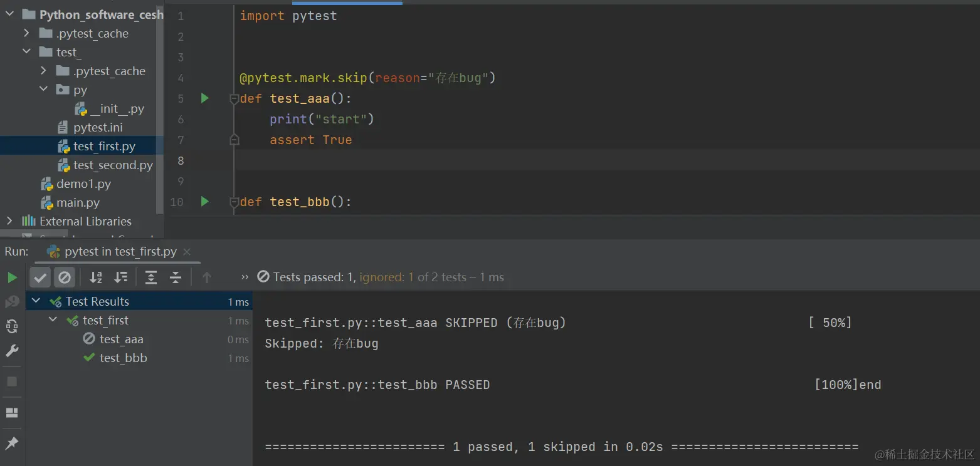This screenshot has width=980, height=466.
Task: Run test_bbb using gutter arrow on line 10
Action: tap(204, 202)
